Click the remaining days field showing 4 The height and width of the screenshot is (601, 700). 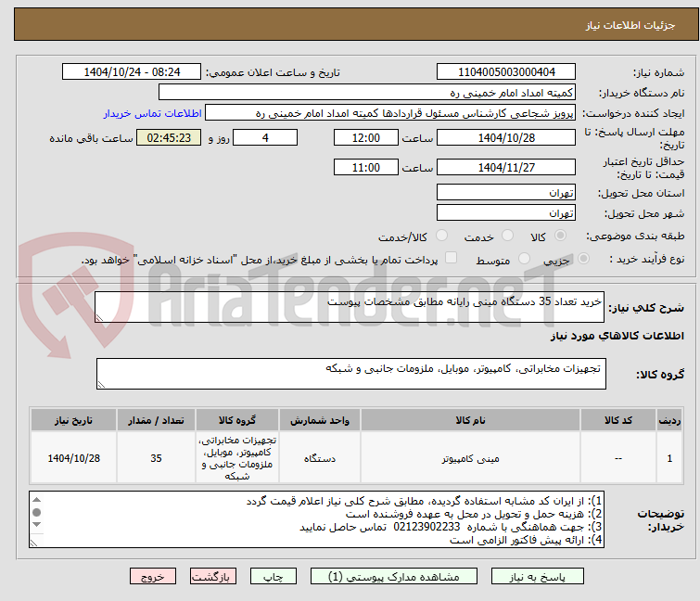[x=265, y=137]
